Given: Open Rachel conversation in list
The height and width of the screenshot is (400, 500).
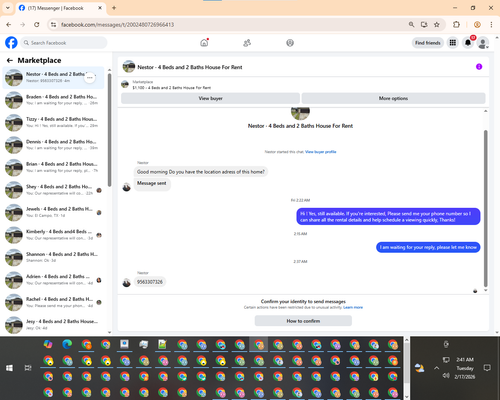Looking at the screenshot, I should pos(53,302).
